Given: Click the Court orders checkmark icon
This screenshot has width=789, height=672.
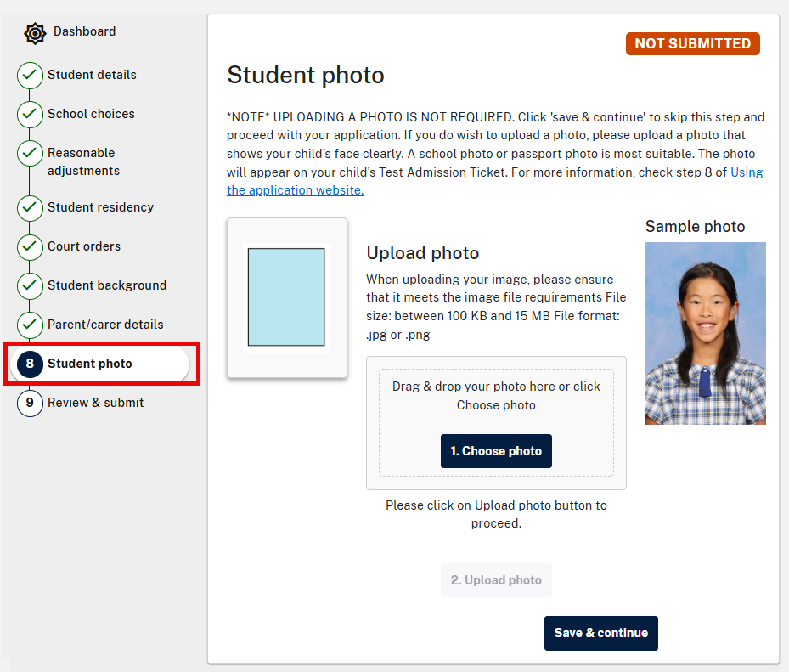Looking at the screenshot, I should click(30, 246).
